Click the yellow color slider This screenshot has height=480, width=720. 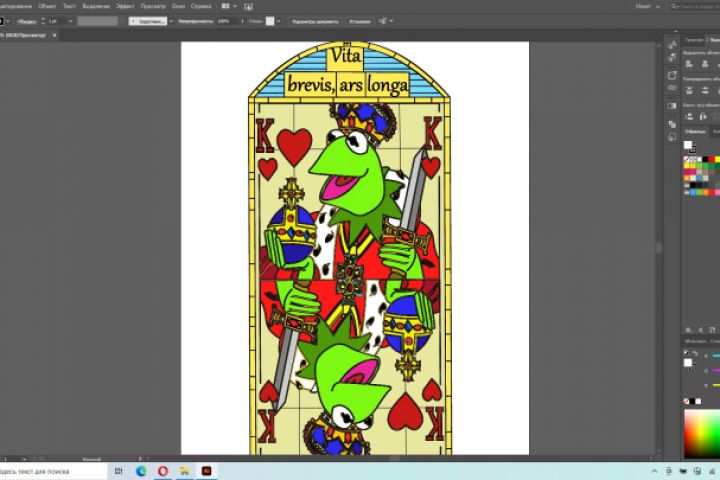(716, 385)
